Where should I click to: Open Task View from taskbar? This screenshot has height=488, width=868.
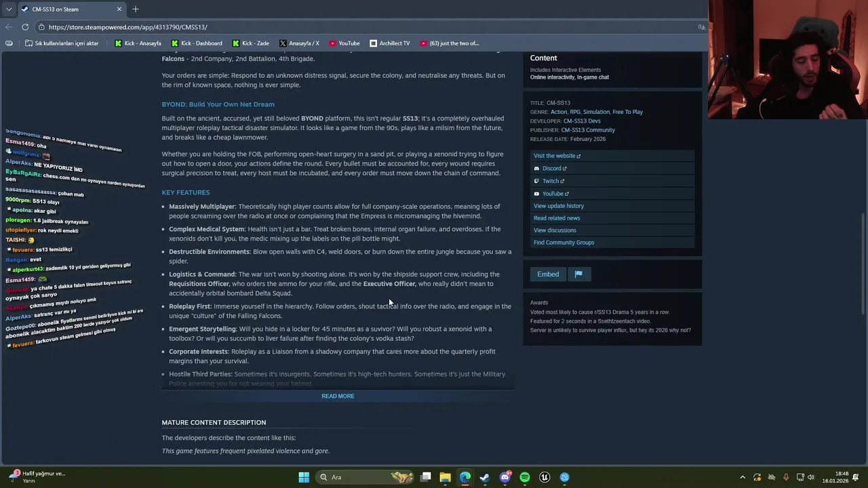click(426, 477)
